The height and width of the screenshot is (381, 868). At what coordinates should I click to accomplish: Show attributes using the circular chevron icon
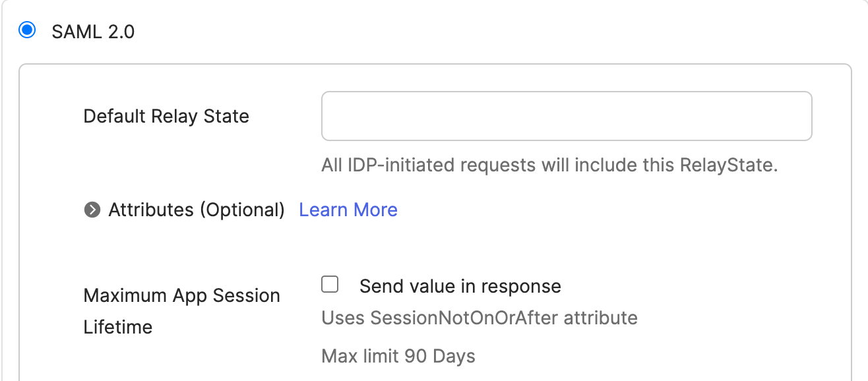pyautogui.click(x=92, y=210)
